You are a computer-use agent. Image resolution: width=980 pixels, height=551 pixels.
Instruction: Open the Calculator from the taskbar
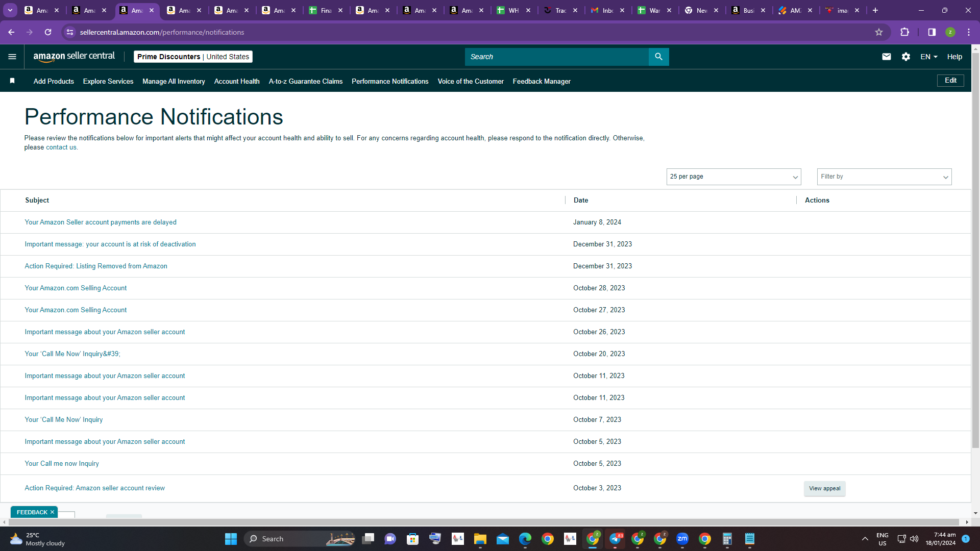coord(727,539)
